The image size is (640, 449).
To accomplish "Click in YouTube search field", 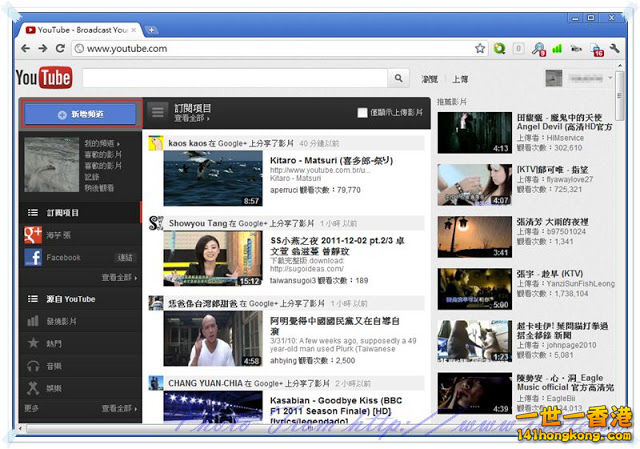I will point(235,78).
